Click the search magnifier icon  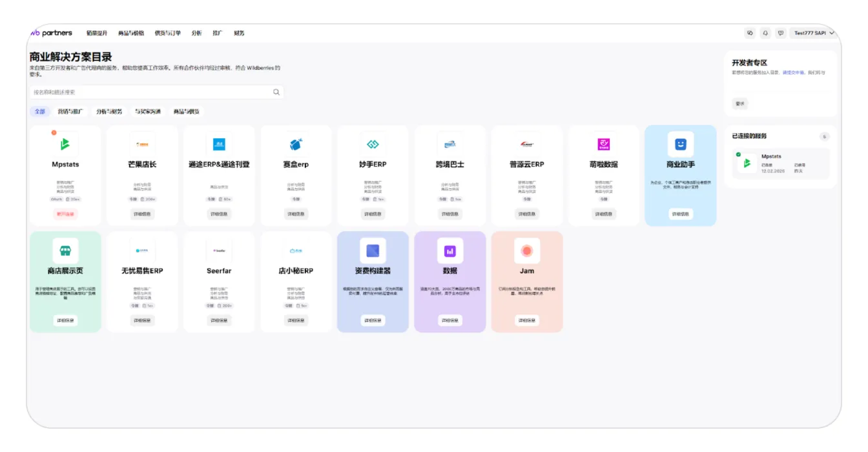pyautogui.click(x=276, y=92)
